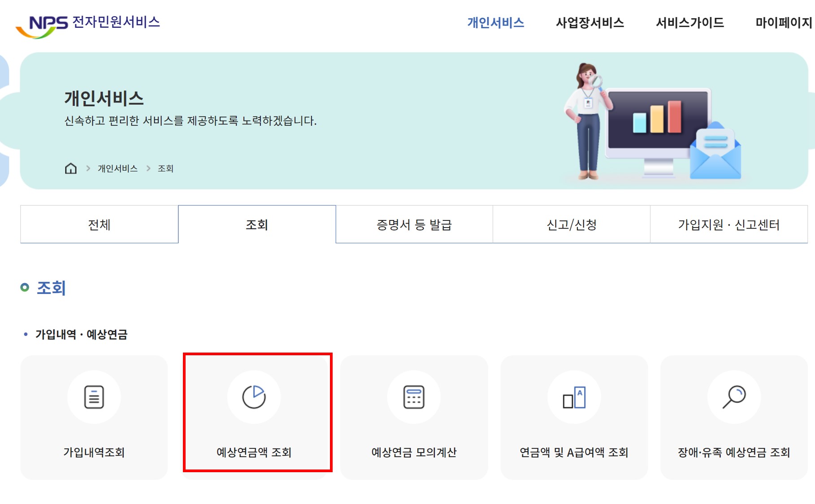The image size is (815, 504).
Task: Switch to the 전체 tab
Action: coord(99,224)
